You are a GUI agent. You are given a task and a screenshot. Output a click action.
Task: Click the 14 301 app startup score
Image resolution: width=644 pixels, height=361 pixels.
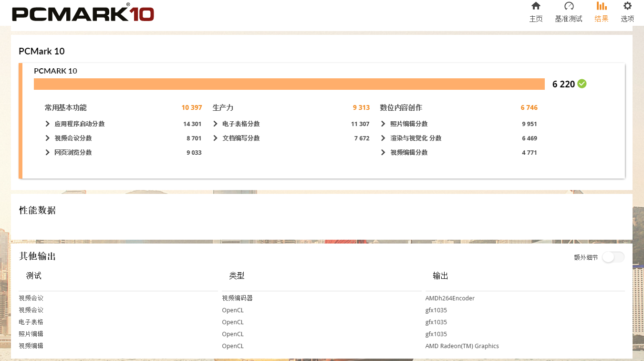[192, 124]
